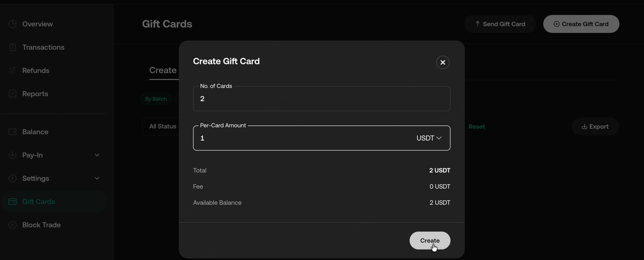Expand the Pay-In submenu chevron

point(97,155)
